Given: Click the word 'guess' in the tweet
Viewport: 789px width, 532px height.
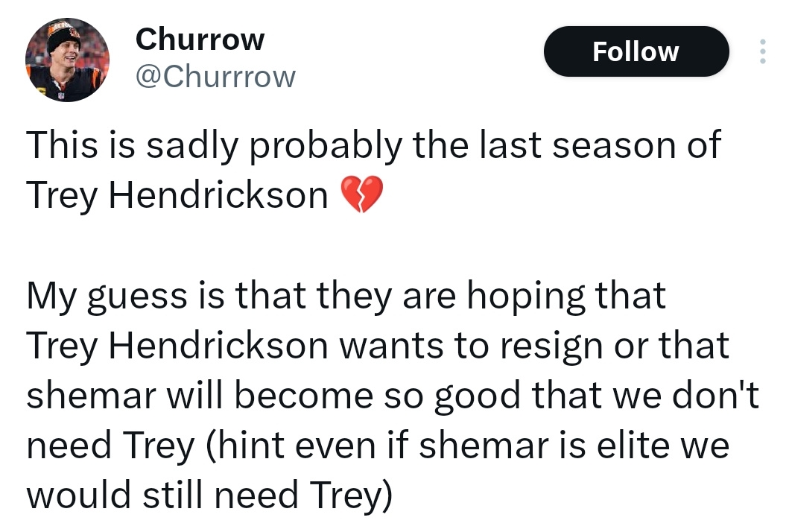Looking at the screenshot, I should pos(137,298).
